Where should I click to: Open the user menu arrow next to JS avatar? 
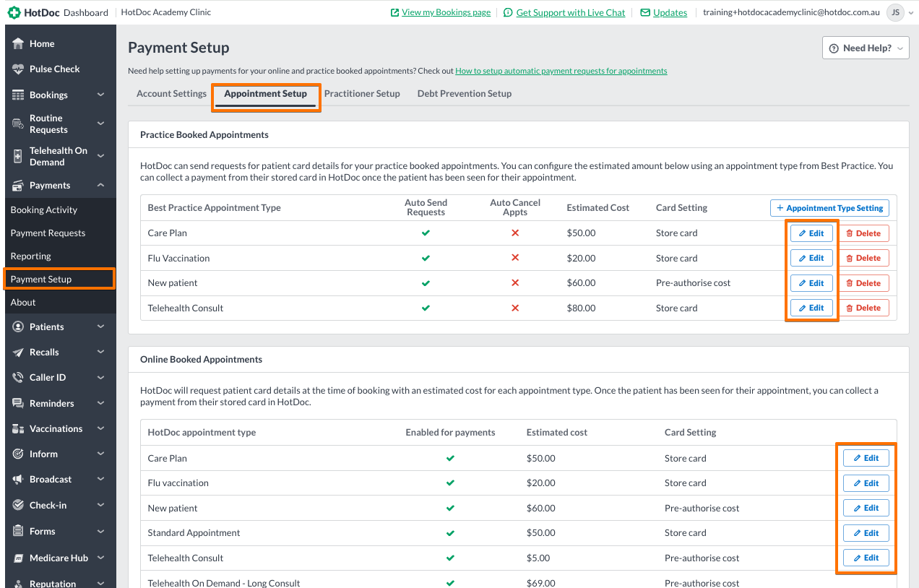pyautogui.click(x=910, y=12)
